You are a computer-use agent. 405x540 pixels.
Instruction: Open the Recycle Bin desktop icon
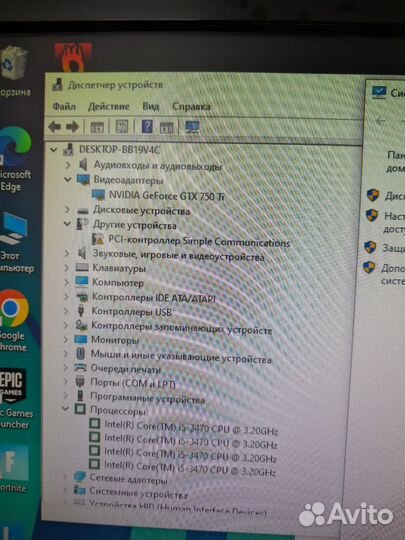pyautogui.click(x=14, y=71)
